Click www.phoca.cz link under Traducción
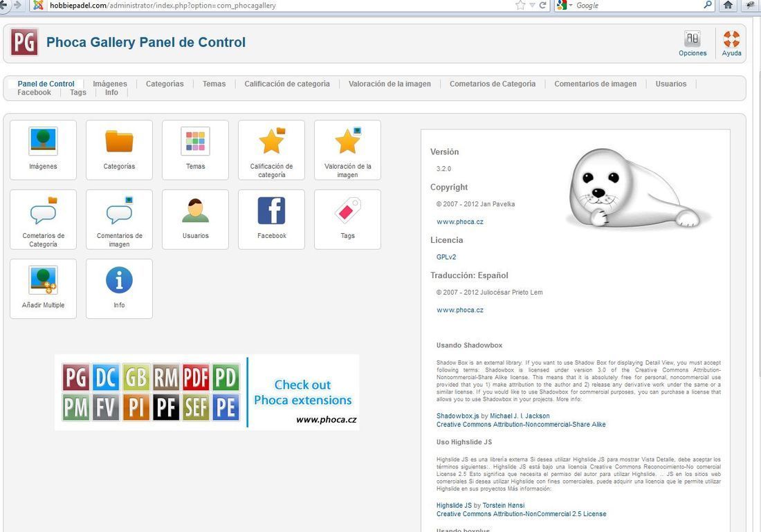Viewport: 761px width, 532px height. [460, 310]
